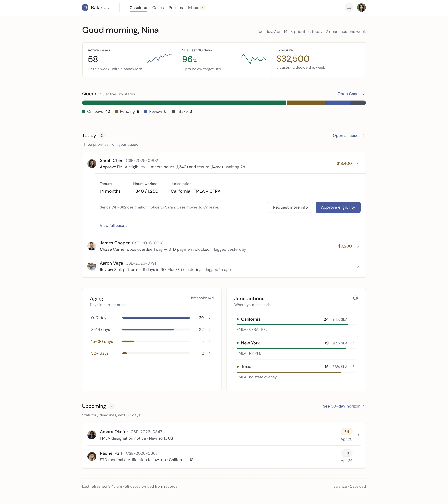
Task: Expand James Cooper's case row
Action: tap(358, 246)
